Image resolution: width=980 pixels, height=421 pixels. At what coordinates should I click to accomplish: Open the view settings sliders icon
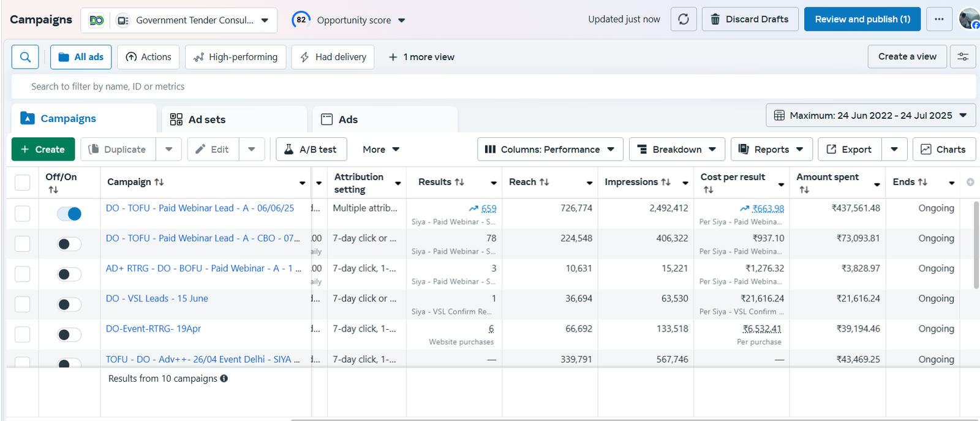point(963,57)
